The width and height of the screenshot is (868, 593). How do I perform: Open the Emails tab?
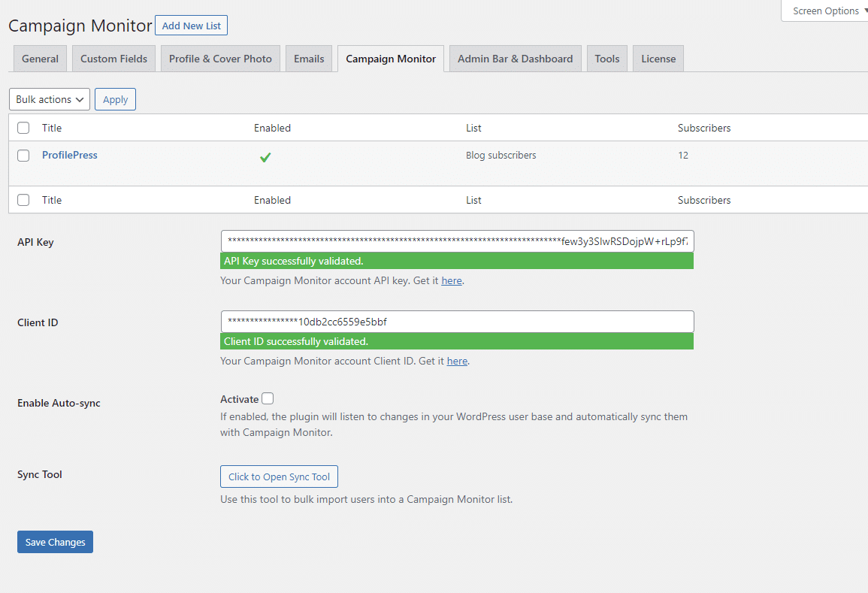click(309, 59)
